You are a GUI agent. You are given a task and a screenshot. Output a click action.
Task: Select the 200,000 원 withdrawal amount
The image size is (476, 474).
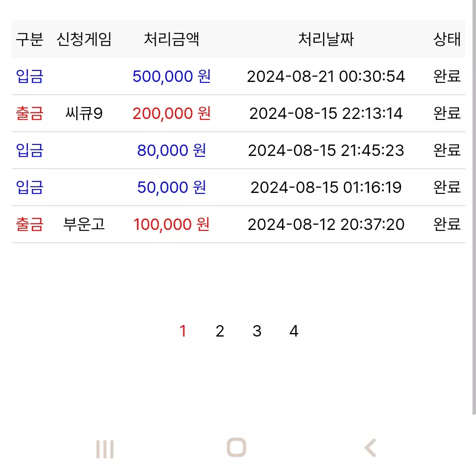(171, 113)
